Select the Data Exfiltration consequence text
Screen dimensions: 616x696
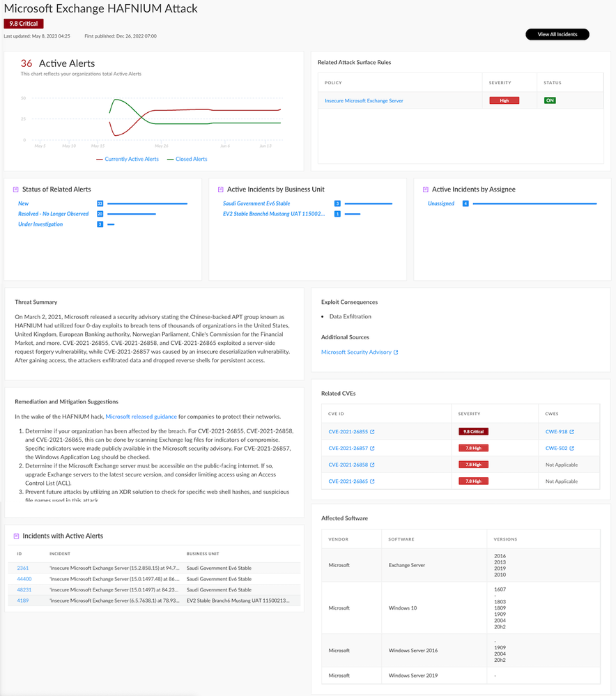point(350,316)
